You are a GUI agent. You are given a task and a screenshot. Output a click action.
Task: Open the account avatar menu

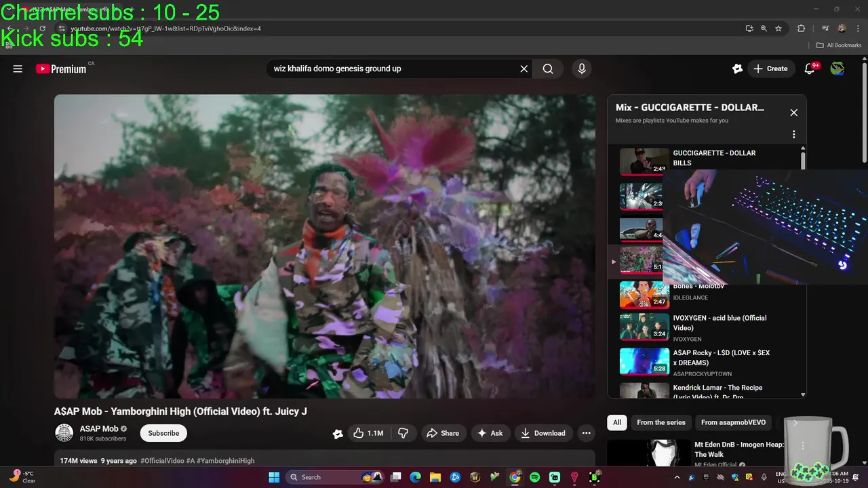(837, 68)
